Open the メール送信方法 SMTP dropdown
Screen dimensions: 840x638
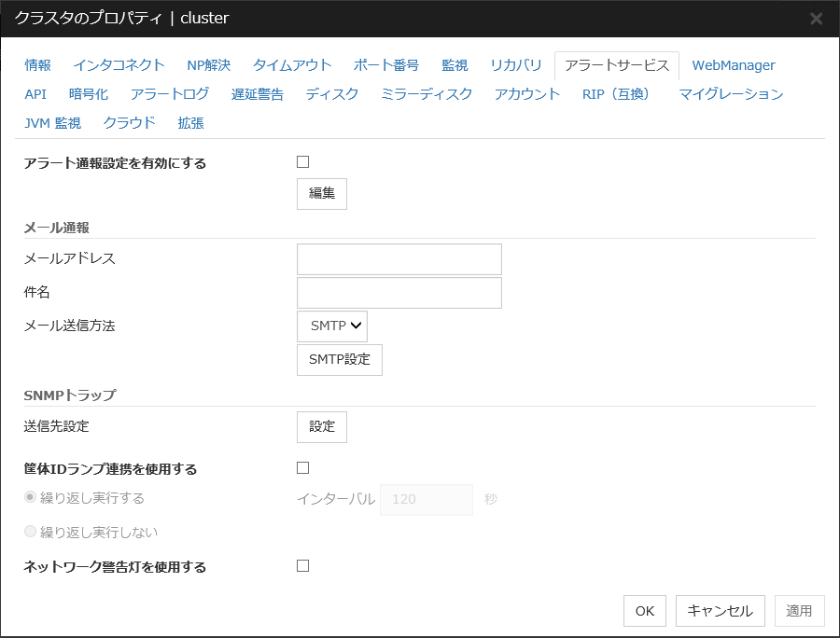coord(332,326)
